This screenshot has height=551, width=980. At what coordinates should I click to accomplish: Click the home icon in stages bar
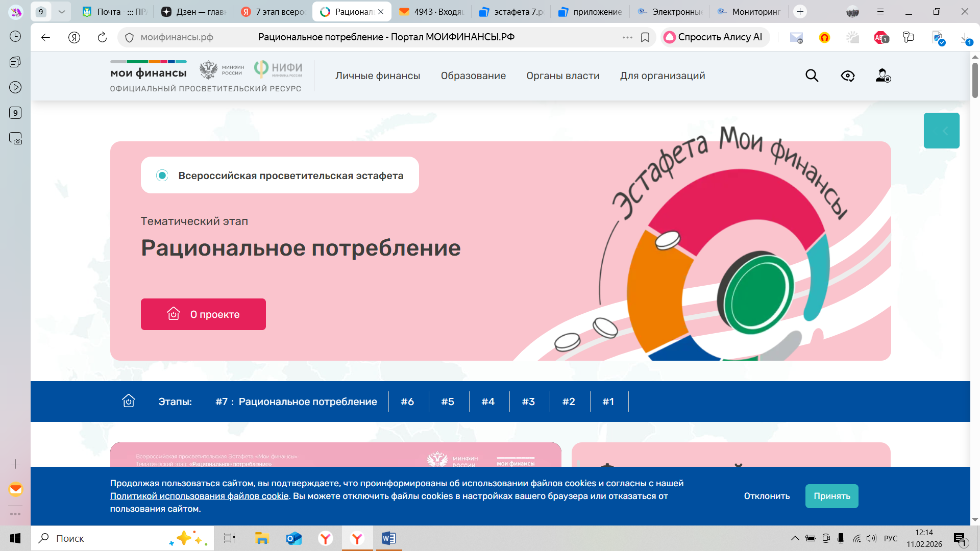129,402
